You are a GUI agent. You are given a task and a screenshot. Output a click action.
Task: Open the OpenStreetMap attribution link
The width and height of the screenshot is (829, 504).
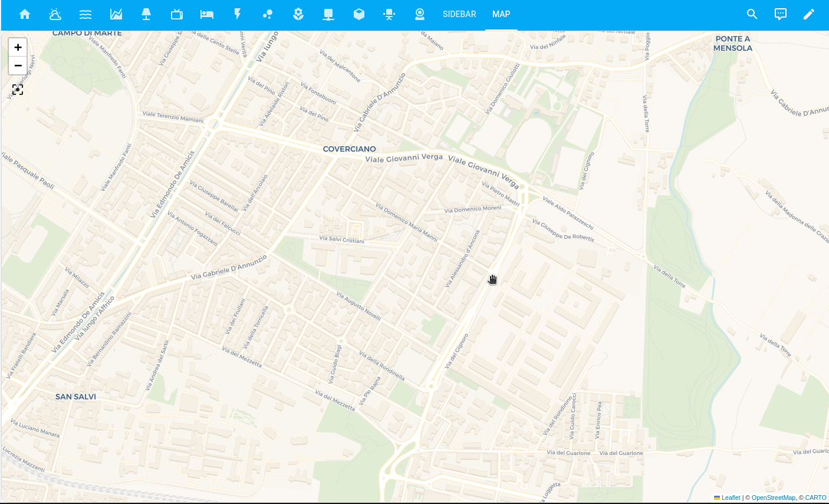(x=774, y=498)
